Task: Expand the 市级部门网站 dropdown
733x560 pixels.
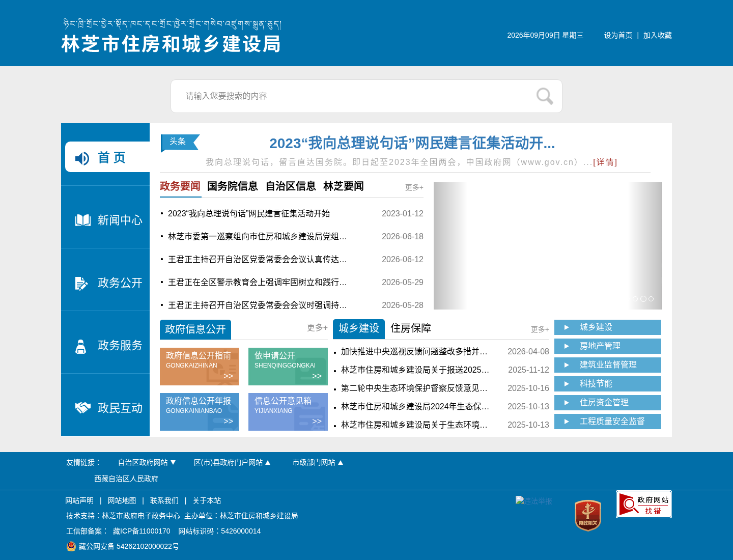Action: tap(318, 462)
